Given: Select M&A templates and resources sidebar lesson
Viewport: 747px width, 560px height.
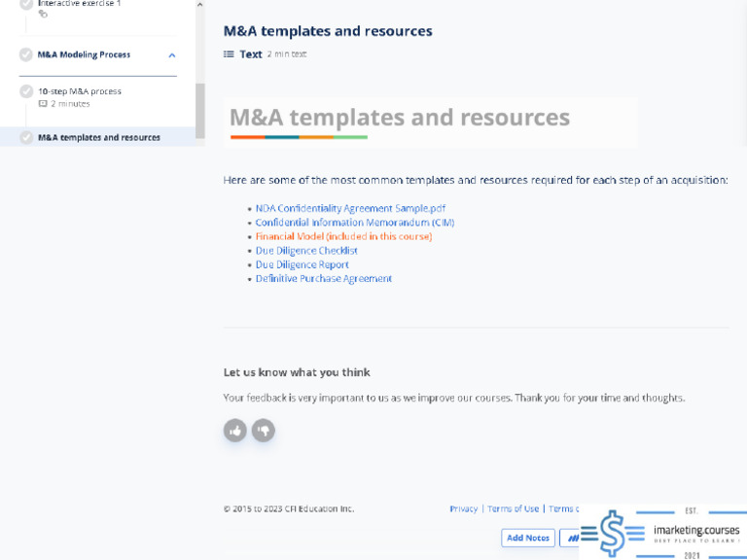Looking at the screenshot, I should point(99,137).
